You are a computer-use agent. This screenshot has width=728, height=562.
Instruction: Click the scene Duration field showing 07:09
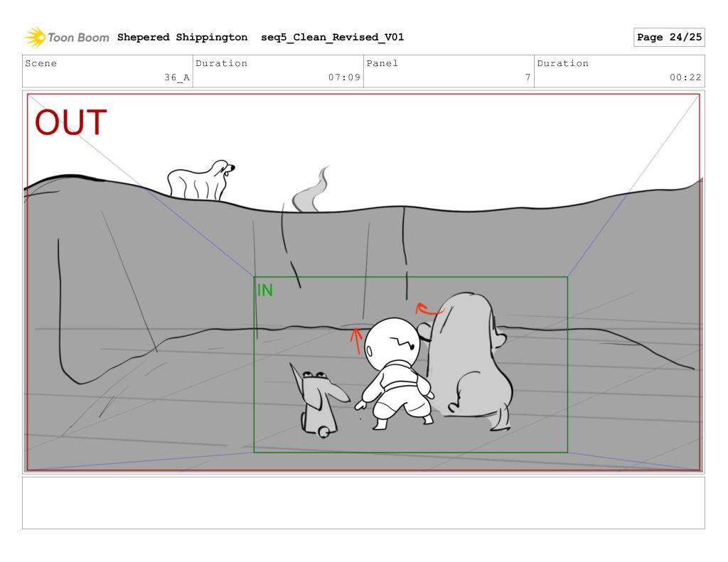pyautogui.click(x=278, y=71)
